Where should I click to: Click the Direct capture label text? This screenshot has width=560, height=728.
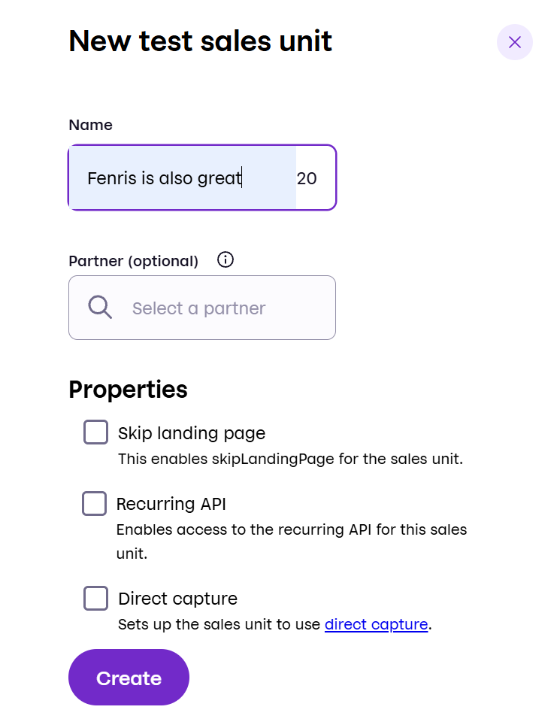pyautogui.click(x=177, y=599)
